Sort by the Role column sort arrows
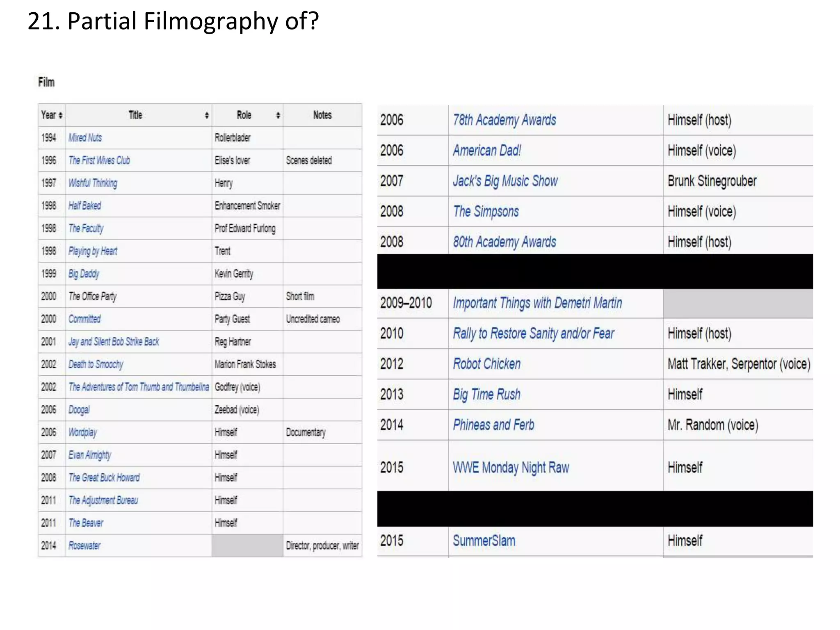This screenshot has height=630, width=840. 278,115
